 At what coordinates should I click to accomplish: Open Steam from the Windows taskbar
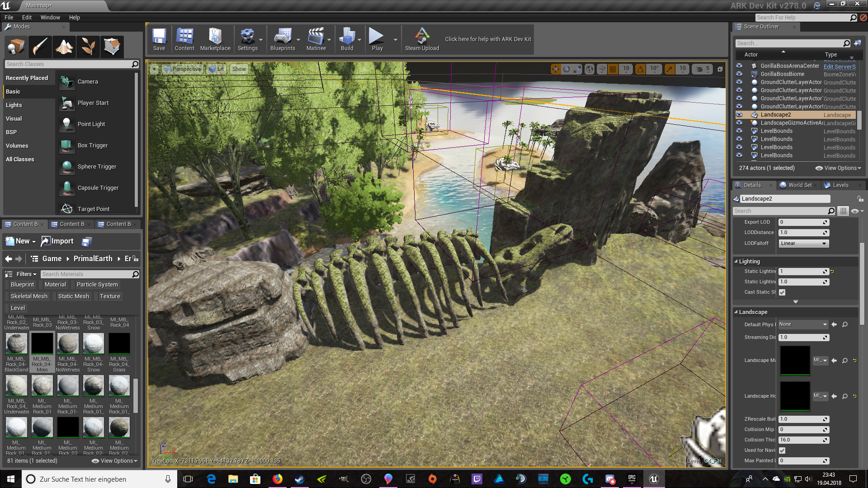(x=299, y=479)
